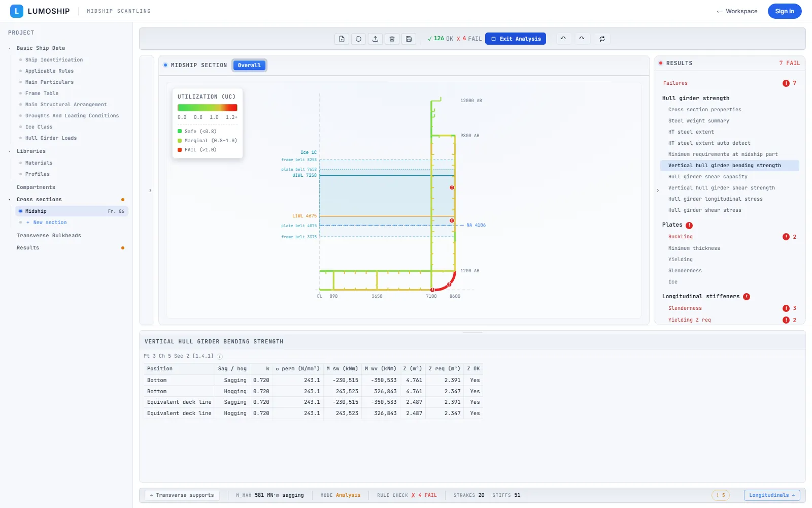Screen dimensions: 812x508
Task: Click the trash delete icon in the toolbar
Action: pos(392,39)
